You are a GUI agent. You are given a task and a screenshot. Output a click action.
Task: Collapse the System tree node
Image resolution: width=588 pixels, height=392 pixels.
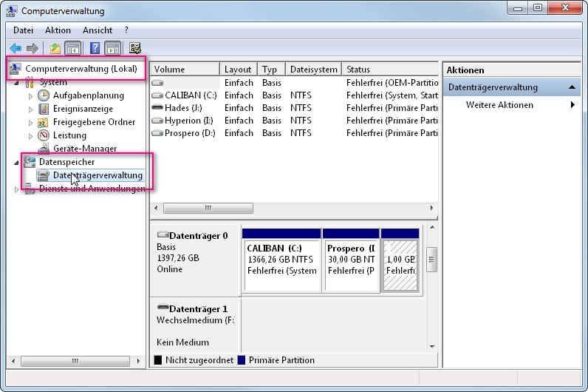[x=17, y=82]
